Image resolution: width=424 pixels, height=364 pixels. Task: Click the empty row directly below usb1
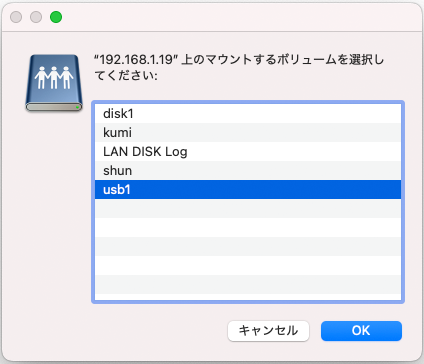point(248,209)
